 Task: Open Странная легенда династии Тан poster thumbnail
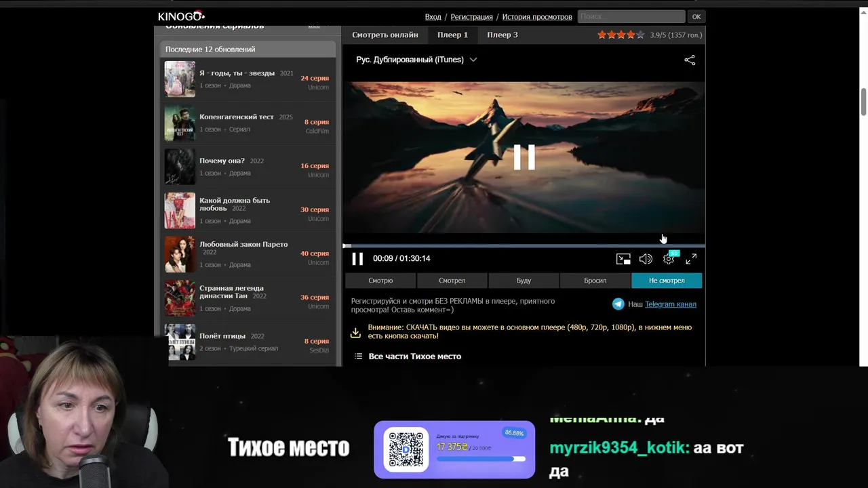point(180,298)
